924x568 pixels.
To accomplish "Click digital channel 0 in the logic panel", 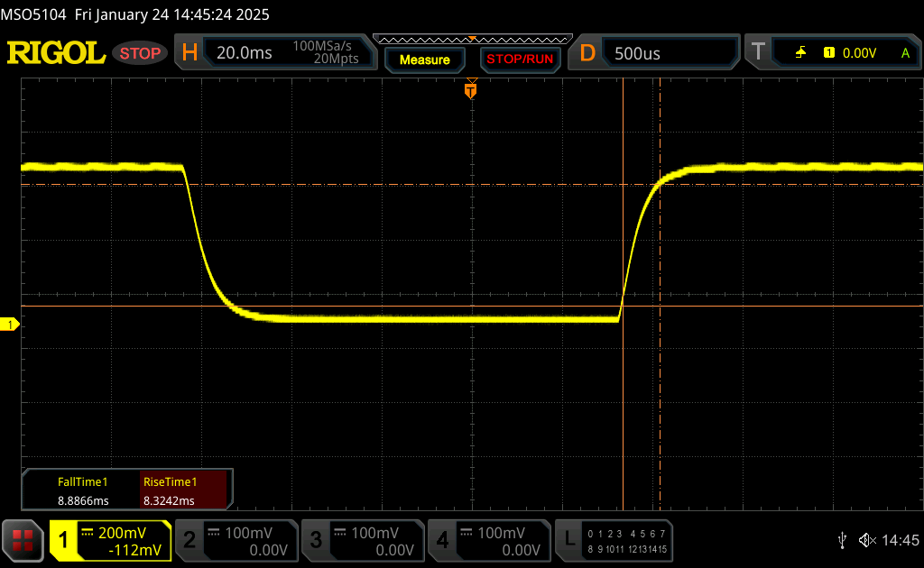I will click(590, 534).
